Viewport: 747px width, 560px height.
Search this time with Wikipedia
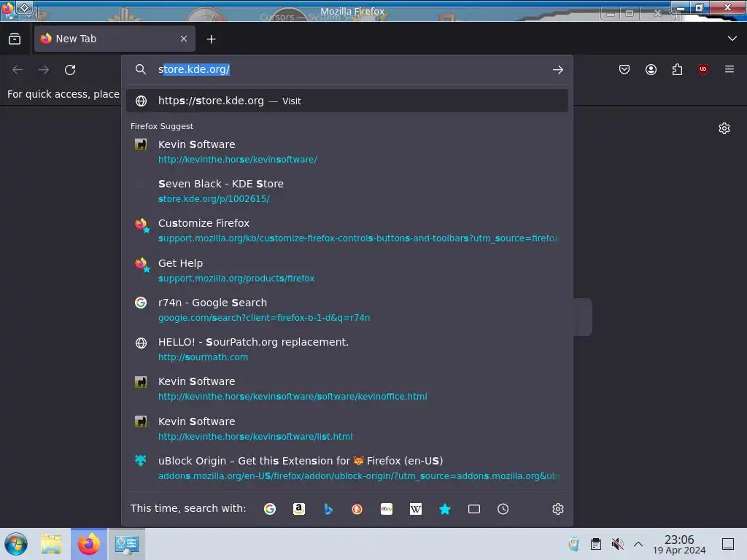[415, 509]
